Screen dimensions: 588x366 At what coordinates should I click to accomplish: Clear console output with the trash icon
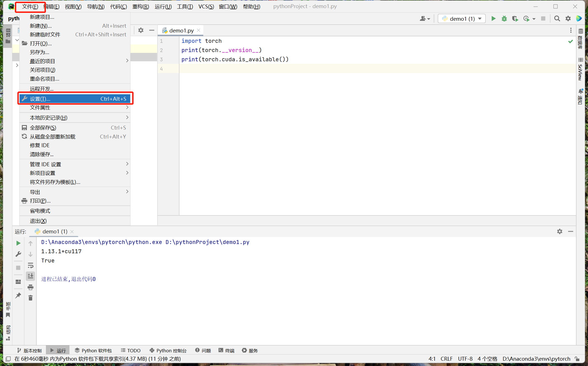click(x=31, y=298)
